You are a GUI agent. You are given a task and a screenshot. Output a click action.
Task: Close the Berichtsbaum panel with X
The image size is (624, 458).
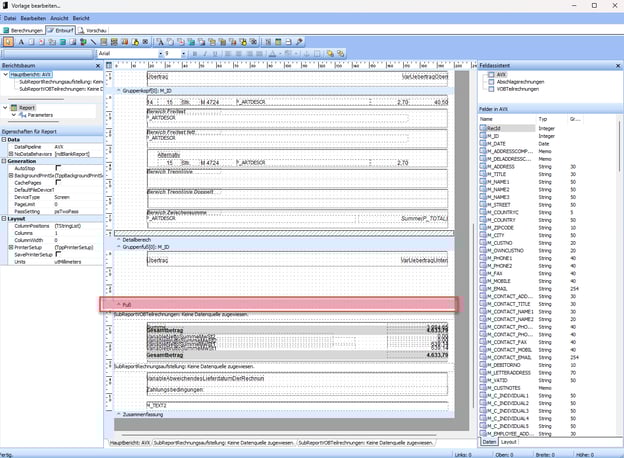tap(99, 64)
